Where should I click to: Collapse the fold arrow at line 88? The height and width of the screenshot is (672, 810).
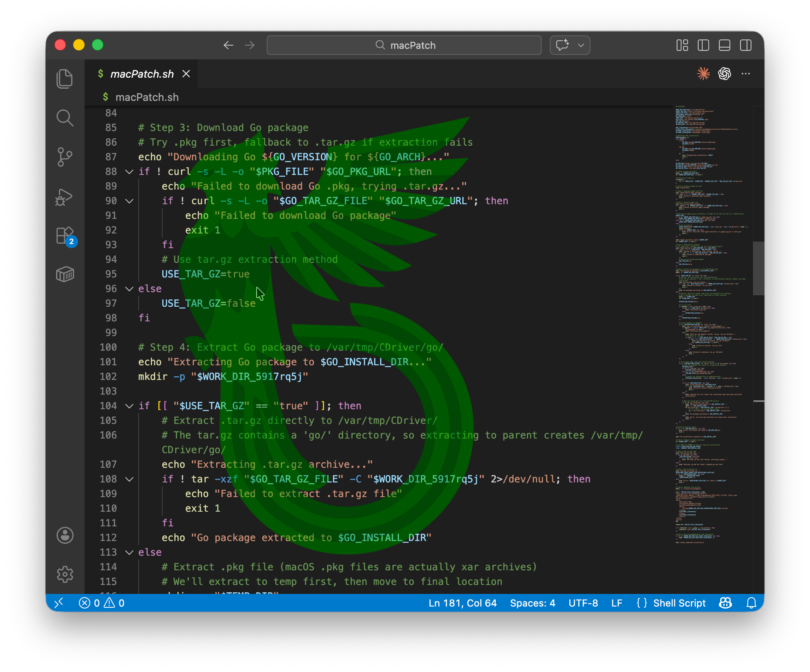[x=129, y=172]
